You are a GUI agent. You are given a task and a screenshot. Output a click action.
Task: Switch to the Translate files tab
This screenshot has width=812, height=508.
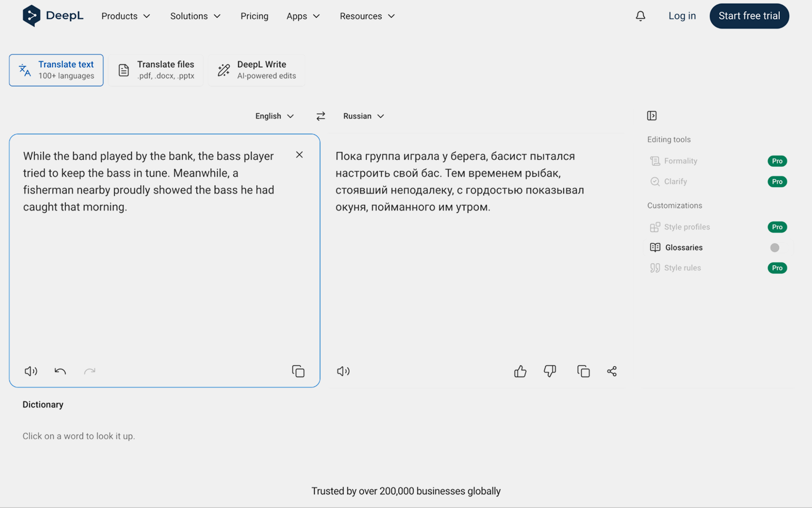point(156,70)
